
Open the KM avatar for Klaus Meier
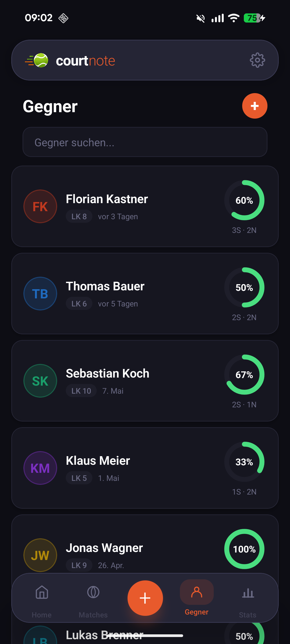tap(40, 468)
